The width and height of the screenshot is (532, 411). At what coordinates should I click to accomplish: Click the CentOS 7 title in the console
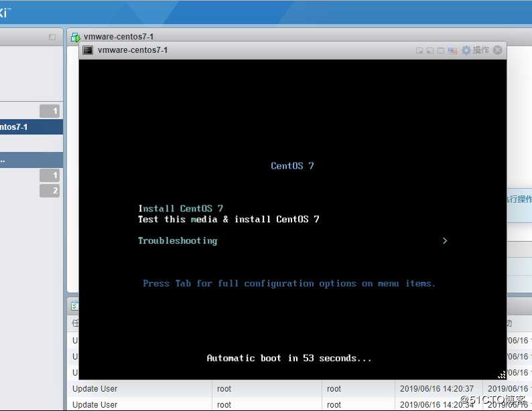292,166
